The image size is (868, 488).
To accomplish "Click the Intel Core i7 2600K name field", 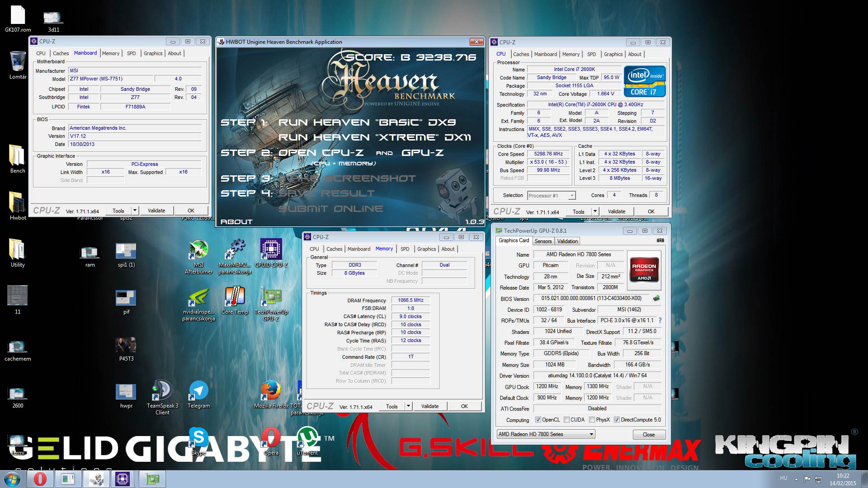I will [x=575, y=70].
